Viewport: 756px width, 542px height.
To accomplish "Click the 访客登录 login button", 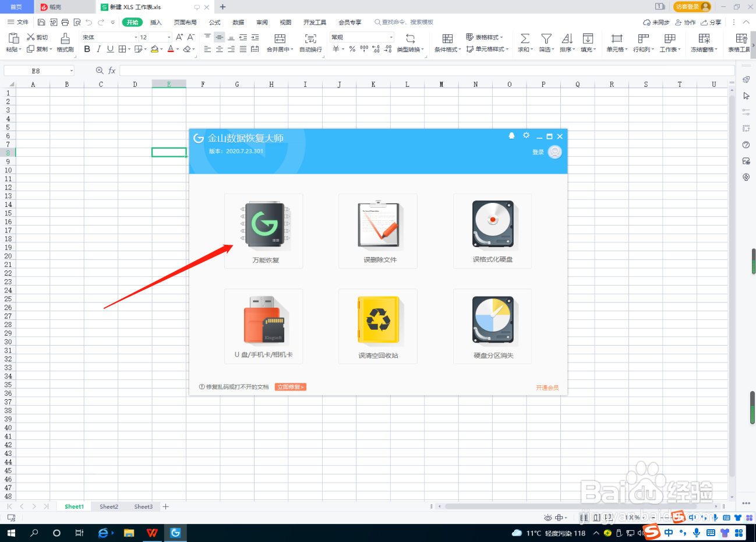I will pos(692,6).
